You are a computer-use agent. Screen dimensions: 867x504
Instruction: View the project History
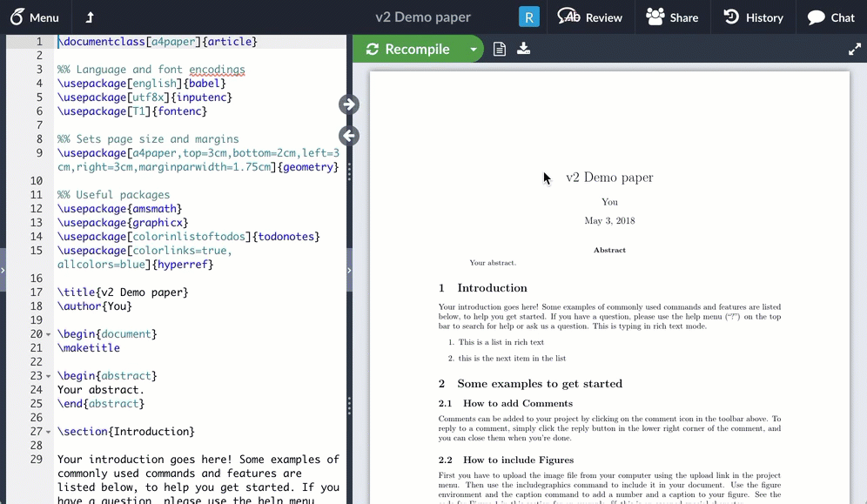click(x=752, y=17)
